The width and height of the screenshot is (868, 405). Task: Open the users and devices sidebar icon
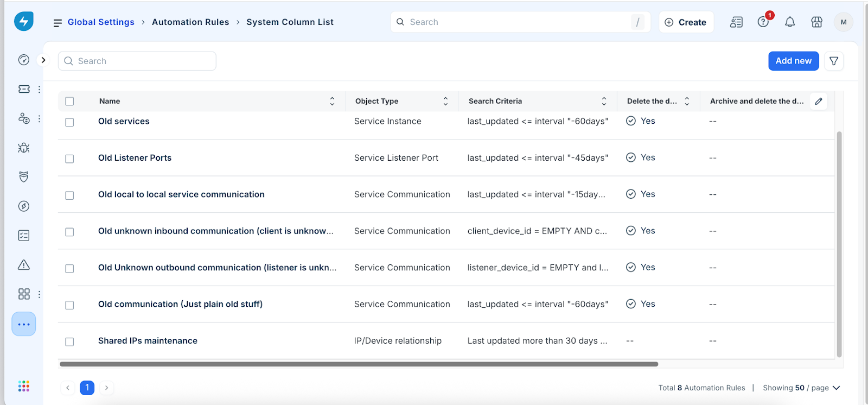[24, 118]
